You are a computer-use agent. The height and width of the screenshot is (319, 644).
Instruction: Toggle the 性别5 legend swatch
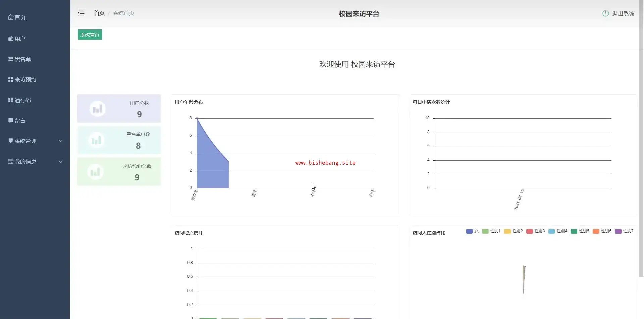tap(574, 231)
